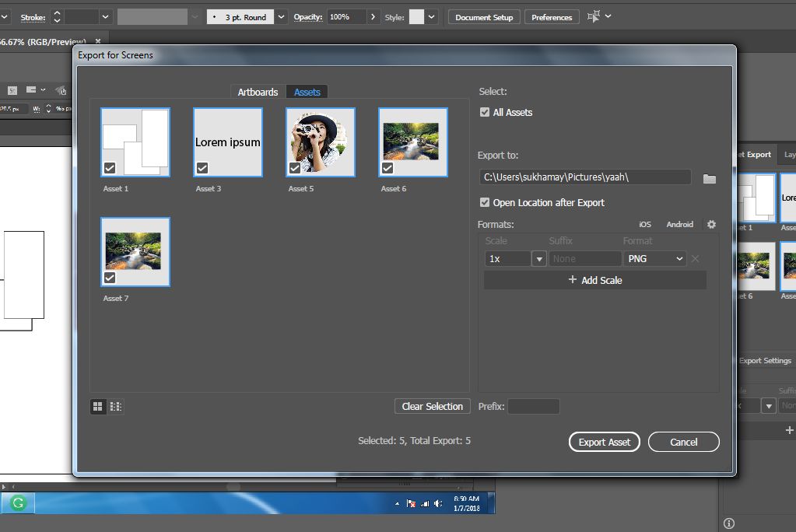Toggle Open Location after Export checkbox
Viewport: 796px width, 532px height.
coord(485,202)
